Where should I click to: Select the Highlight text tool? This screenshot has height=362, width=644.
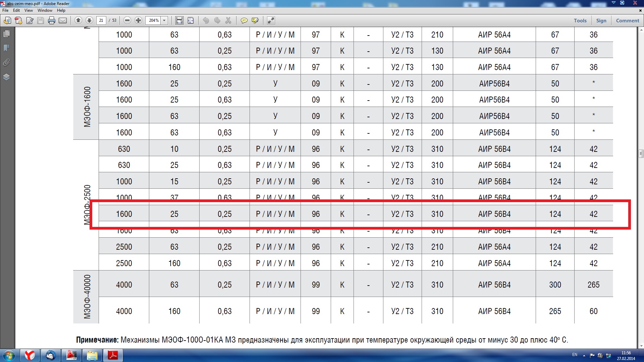[x=255, y=21]
